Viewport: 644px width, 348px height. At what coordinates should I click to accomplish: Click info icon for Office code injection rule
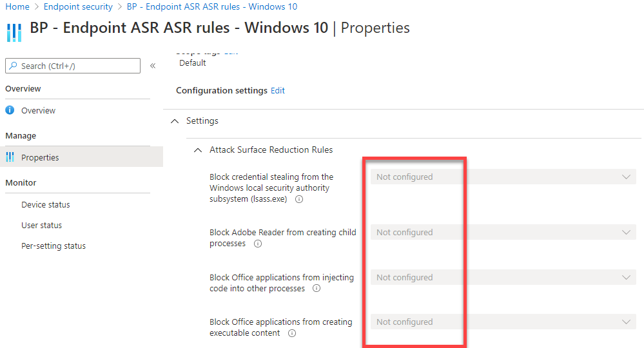click(x=317, y=289)
